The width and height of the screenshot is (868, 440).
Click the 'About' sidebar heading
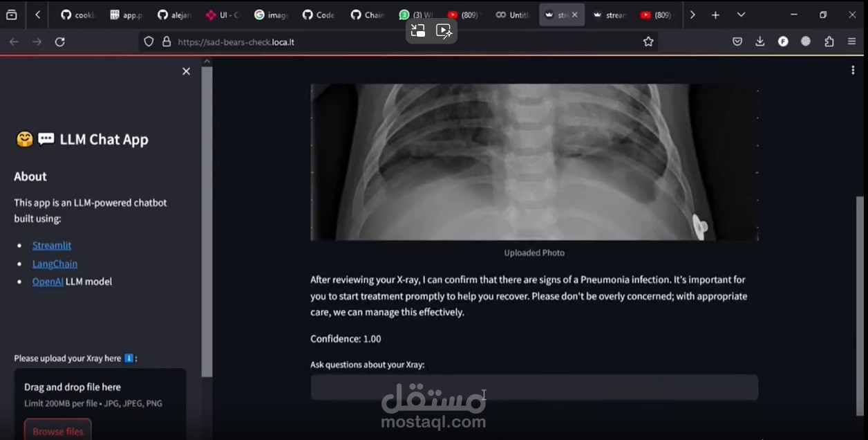pos(30,176)
